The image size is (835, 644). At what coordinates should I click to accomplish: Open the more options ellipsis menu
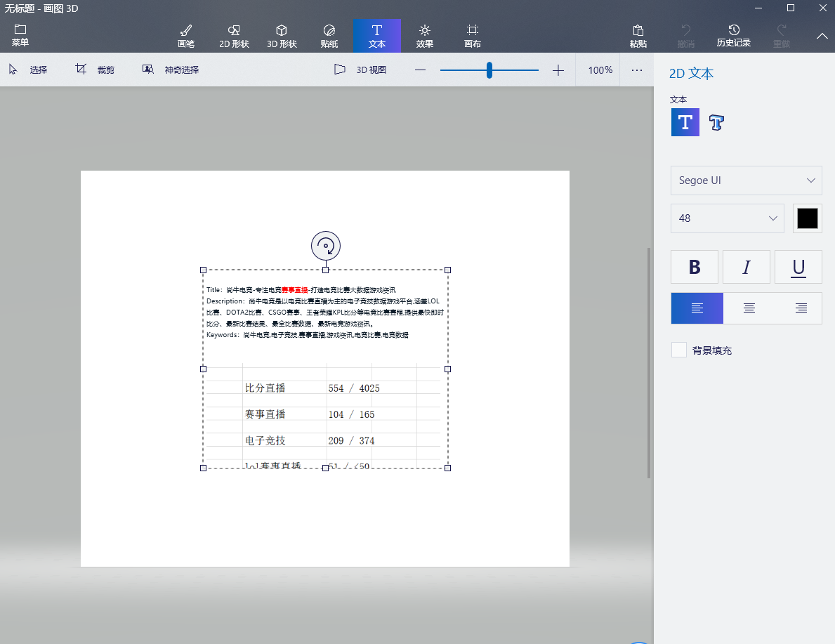coord(637,70)
